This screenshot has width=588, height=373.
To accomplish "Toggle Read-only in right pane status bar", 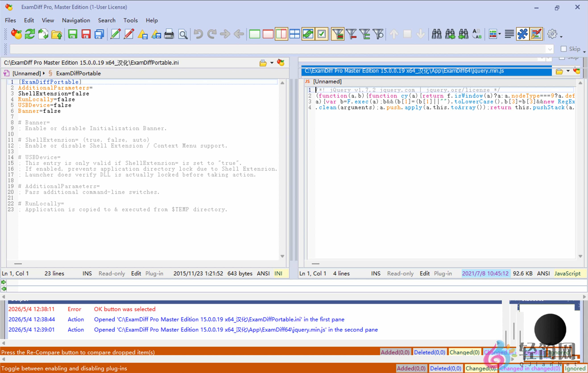I will click(x=400, y=273).
